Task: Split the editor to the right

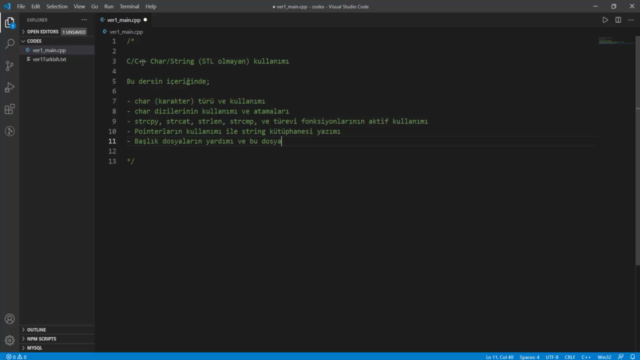Action: pyautogui.click(x=618, y=20)
